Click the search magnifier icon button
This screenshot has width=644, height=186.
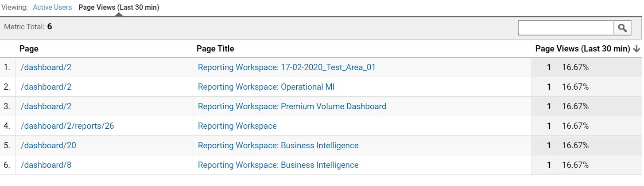pyautogui.click(x=622, y=28)
